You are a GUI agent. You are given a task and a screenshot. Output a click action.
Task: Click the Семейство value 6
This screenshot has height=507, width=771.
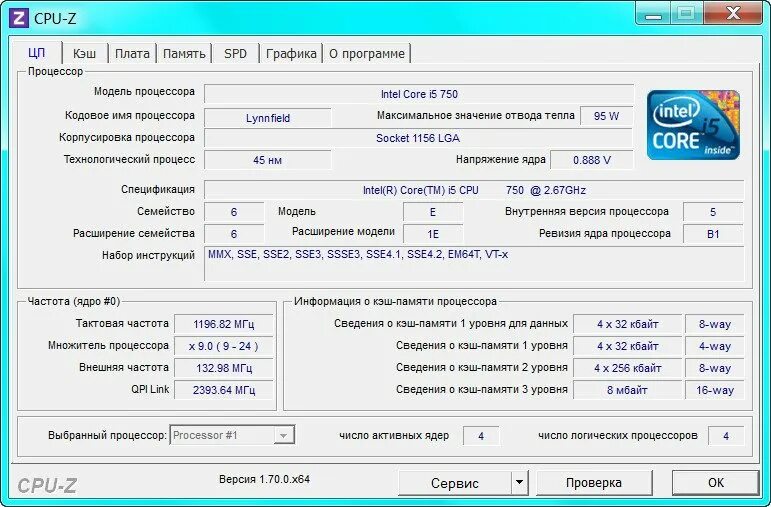click(x=234, y=212)
